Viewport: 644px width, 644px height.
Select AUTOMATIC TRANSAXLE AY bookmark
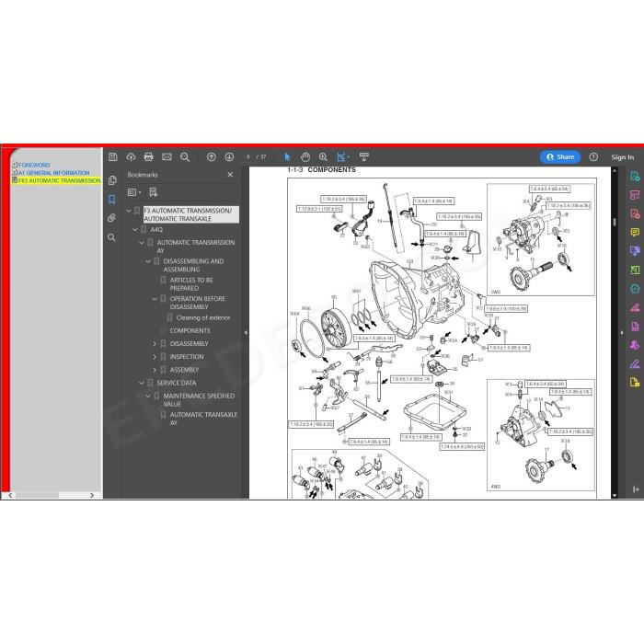point(203,419)
